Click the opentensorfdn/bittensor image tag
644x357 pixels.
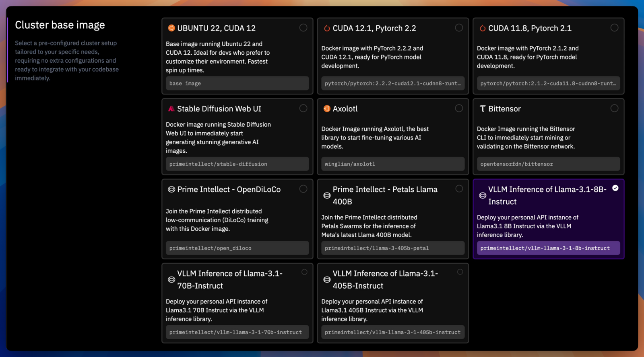(548, 164)
